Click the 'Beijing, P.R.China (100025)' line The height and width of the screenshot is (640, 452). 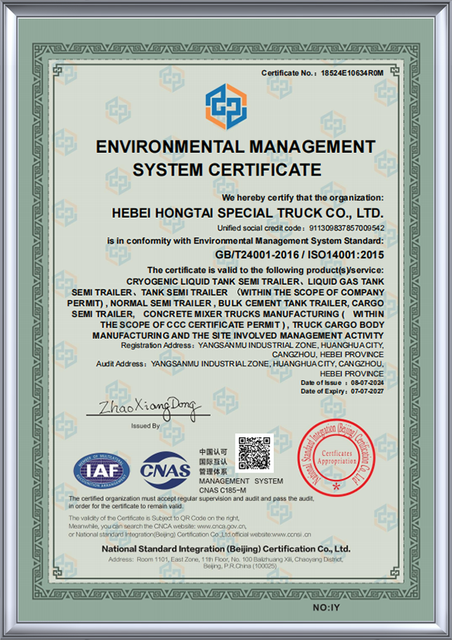coord(240,566)
